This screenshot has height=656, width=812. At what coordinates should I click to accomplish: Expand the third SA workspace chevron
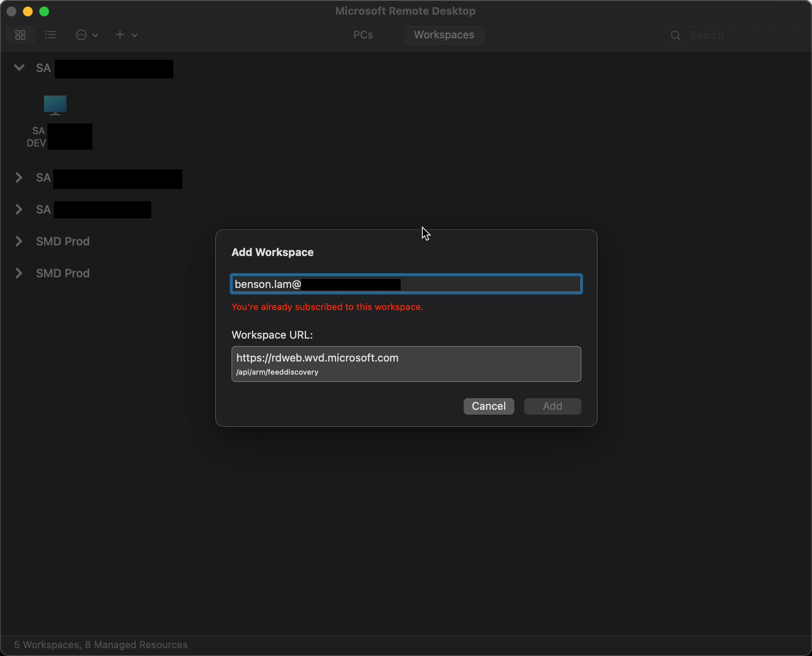[19, 209]
